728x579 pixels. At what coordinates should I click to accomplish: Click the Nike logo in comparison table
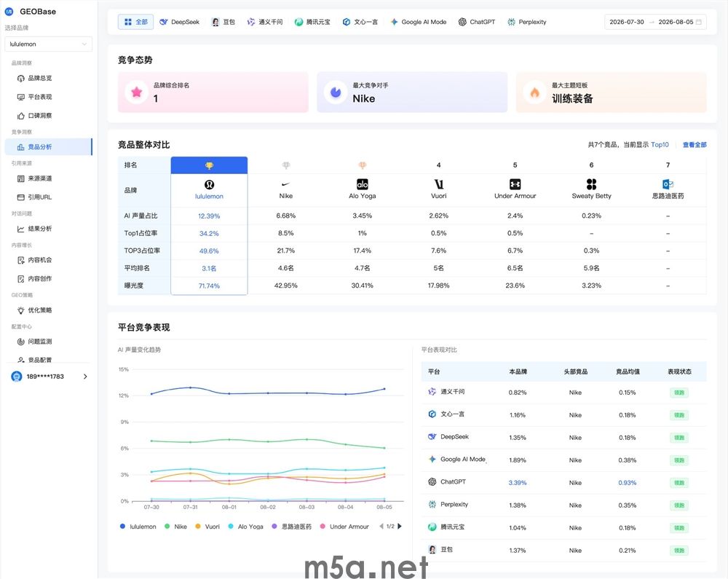click(286, 184)
